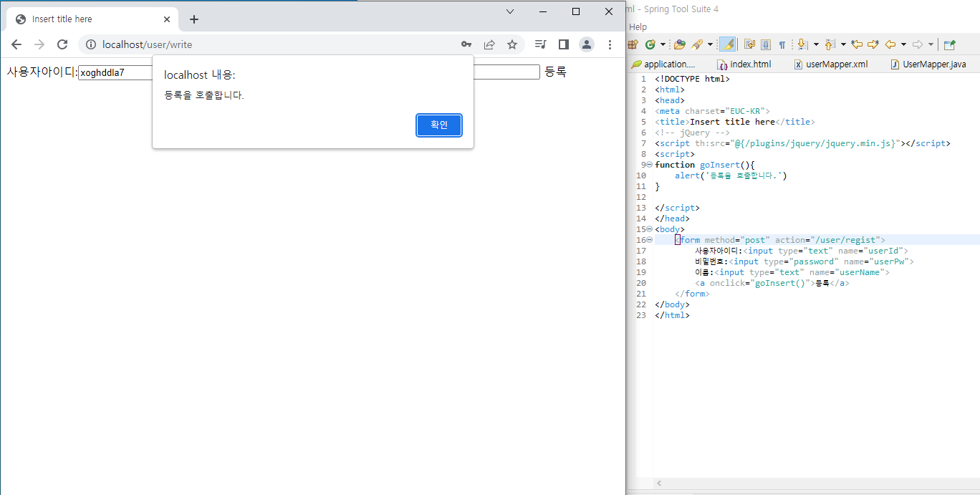Collapse body tag fold at line 15
This screenshot has height=495, width=980.
point(649,229)
